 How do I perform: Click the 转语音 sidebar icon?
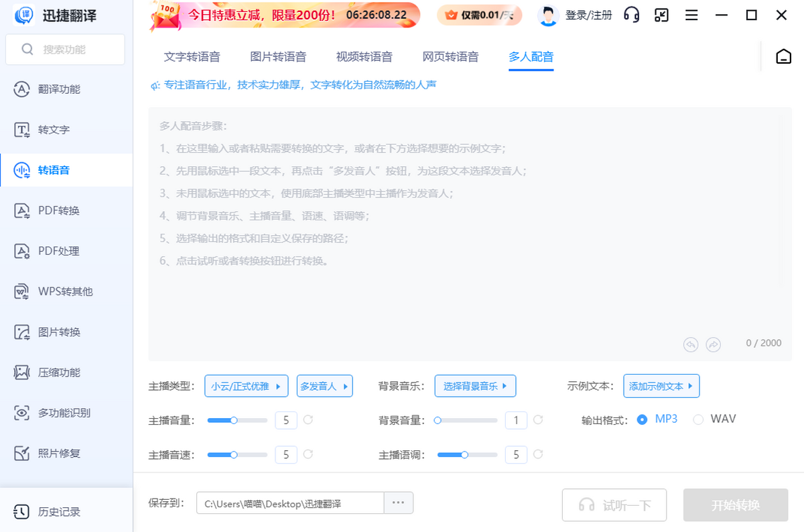[x=22, y=170]
